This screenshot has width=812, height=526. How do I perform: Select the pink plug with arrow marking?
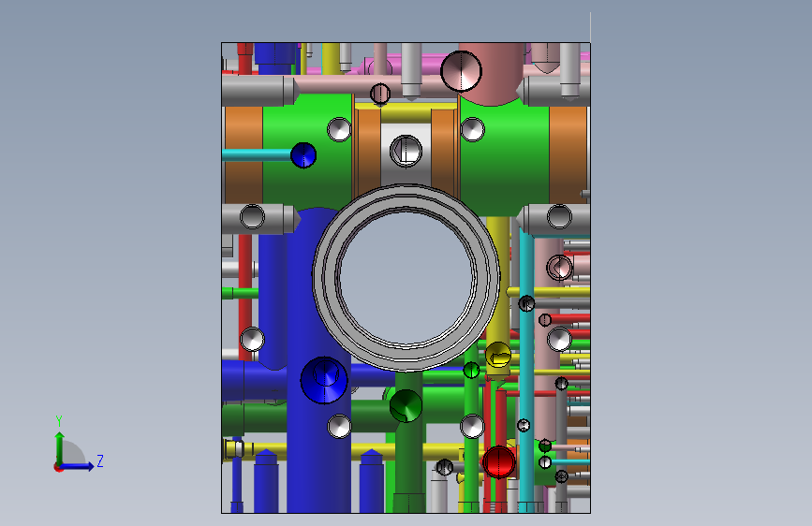tap(559, 268)
